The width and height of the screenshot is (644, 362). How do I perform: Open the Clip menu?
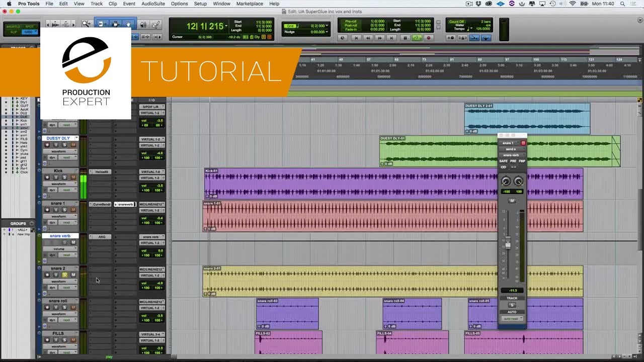(x=113, y=4)
